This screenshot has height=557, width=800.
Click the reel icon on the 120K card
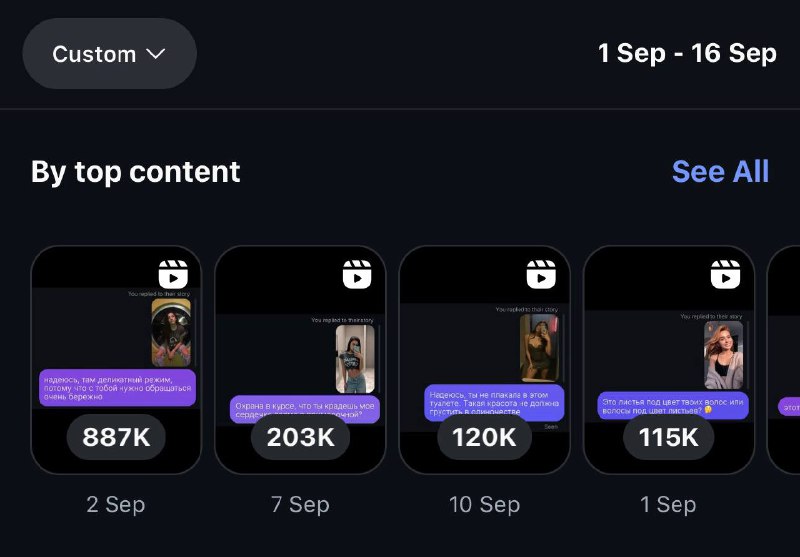click(x=541, y=274)
